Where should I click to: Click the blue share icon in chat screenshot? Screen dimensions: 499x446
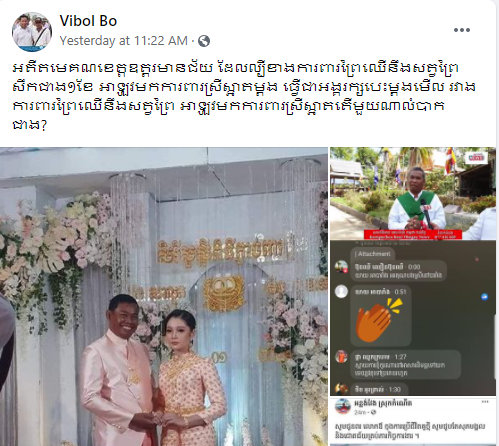tap(484, 296)
